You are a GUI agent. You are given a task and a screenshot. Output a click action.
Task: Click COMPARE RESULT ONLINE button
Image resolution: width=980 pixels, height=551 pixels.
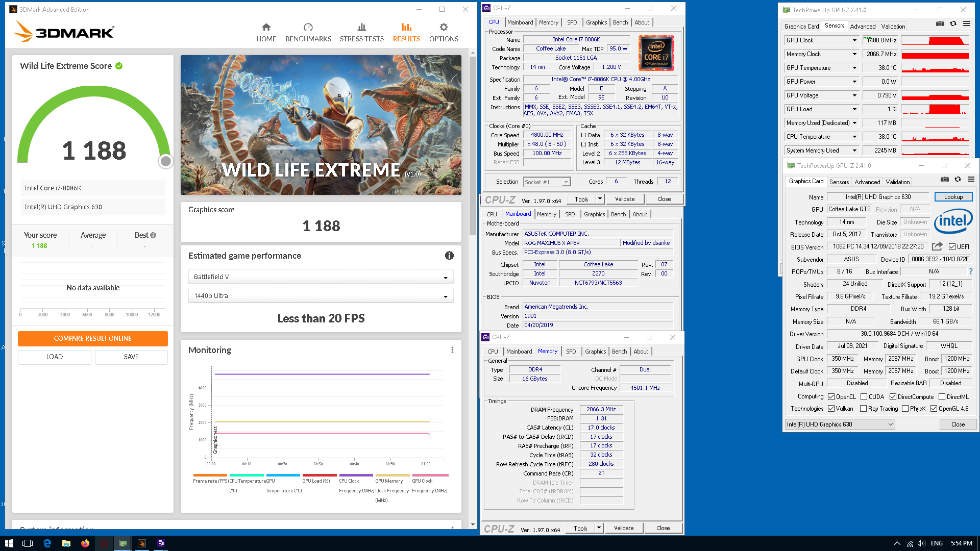(x=93, y=339)
